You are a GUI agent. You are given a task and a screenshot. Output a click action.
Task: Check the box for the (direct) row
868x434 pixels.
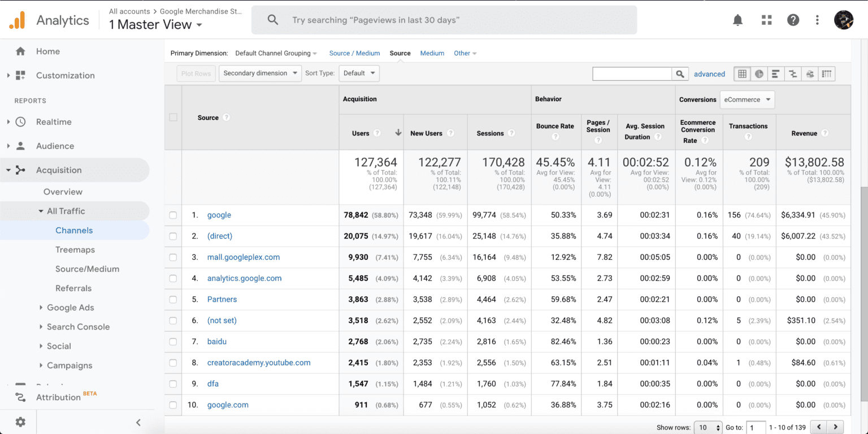pos(173,236)
